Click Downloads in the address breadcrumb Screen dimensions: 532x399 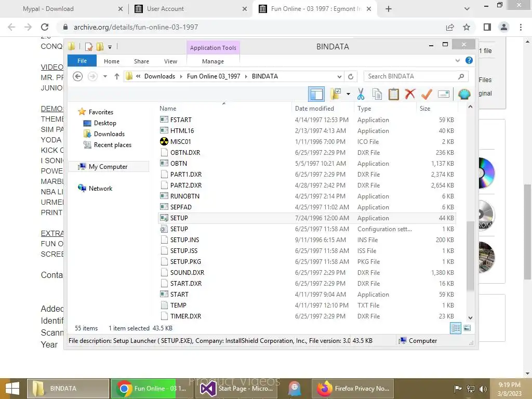tap(160, 76)
